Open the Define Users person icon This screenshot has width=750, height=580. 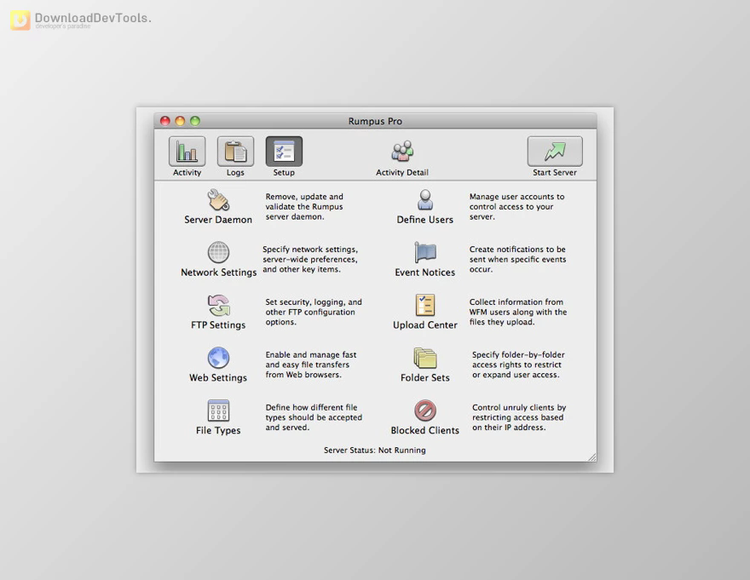(425, 200)
